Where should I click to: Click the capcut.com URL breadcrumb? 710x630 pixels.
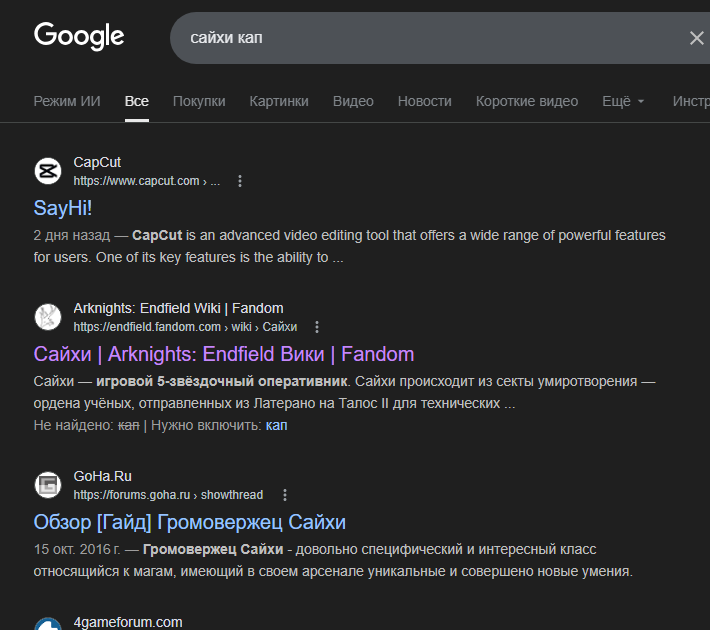coord(147,181)
